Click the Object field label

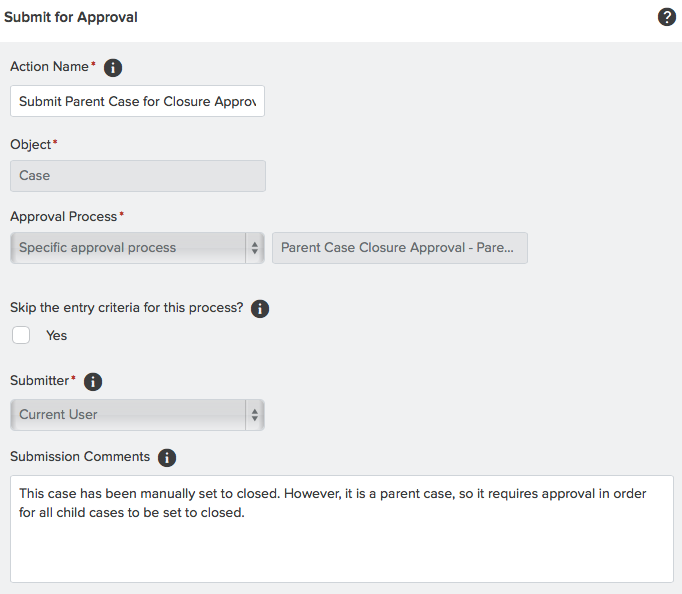30,145
